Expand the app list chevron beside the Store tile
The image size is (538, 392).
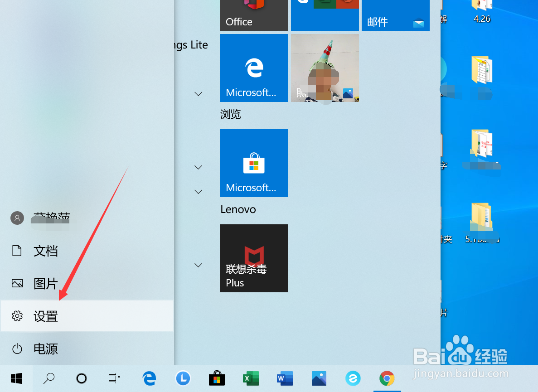[x=199, y=167]
